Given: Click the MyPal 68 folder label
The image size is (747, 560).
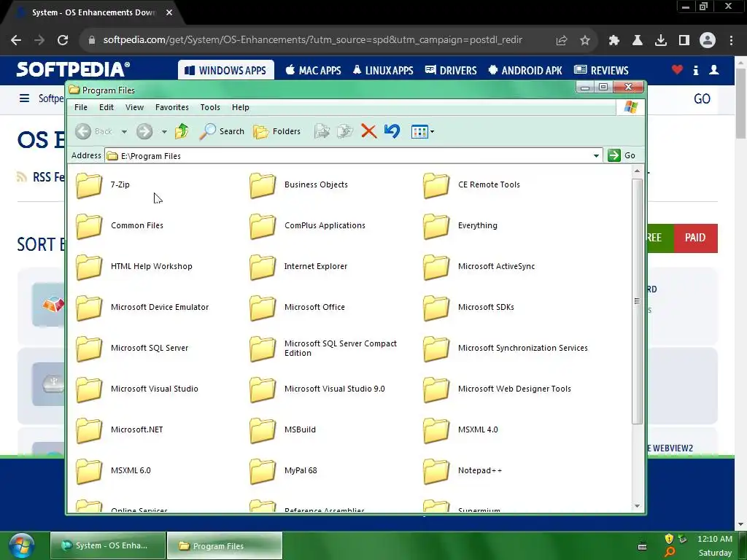Looking at the screenshot, I should [301, 470].
